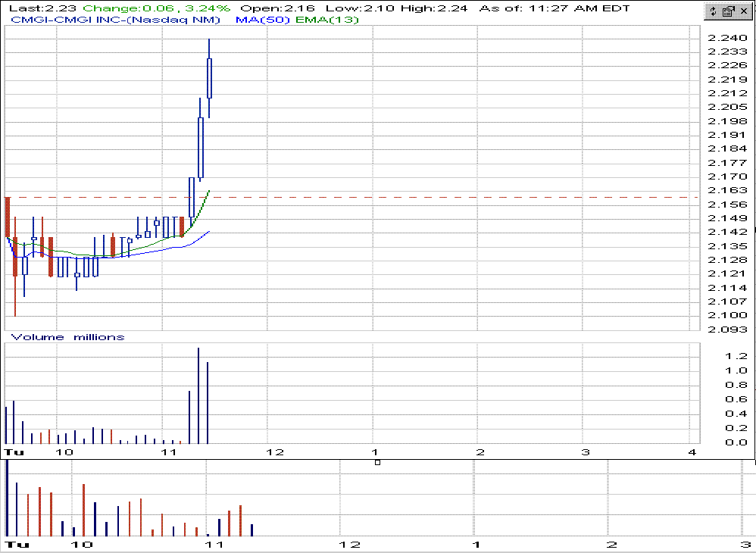Click the 2.240 price axis label

click(x=727, y=38)
